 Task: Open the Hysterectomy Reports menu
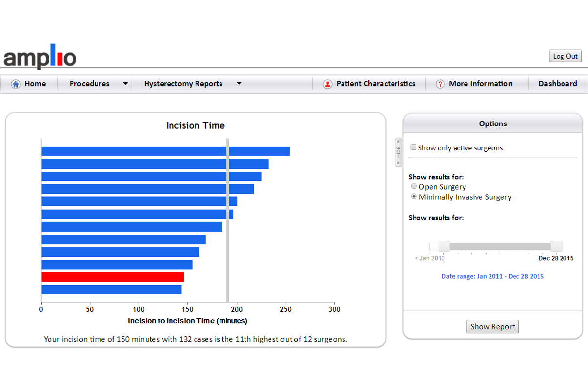183,84
